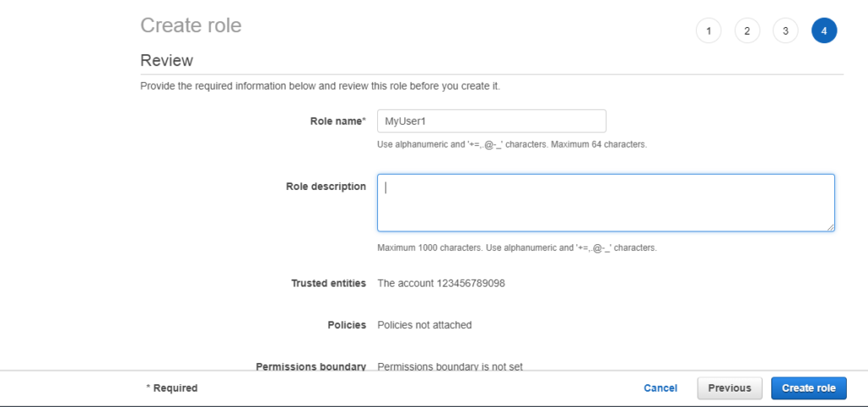868x407 pixels.
Task: Click the '* Required' footer note
Action: click(x=171, y=388)
